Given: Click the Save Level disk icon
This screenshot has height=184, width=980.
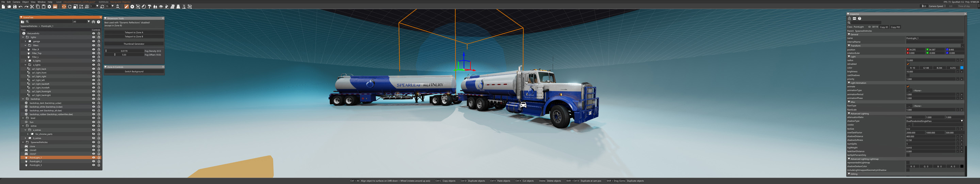Looking at the screenshot, I should (x=15, y=6).
